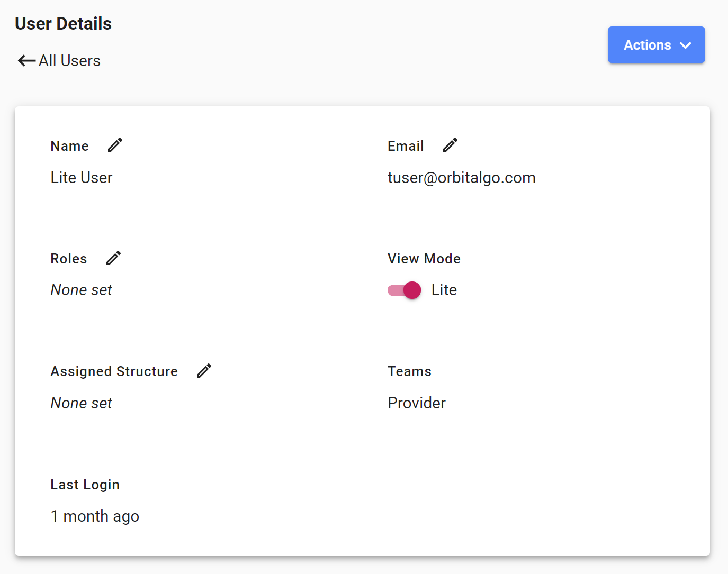Click "None set" under Assigned Structure

point(82,403)
